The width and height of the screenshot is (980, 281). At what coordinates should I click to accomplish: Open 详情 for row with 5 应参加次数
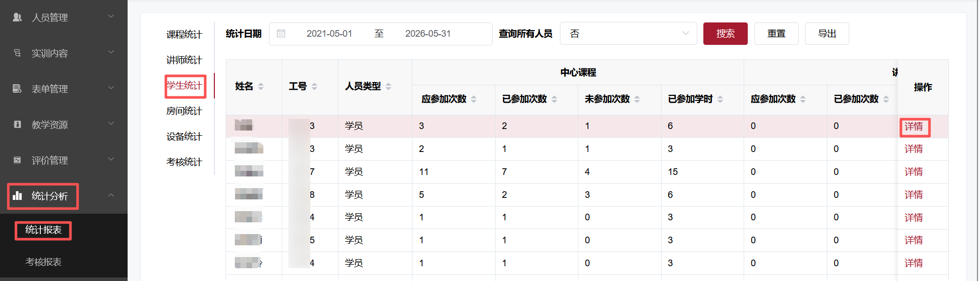click(x=914, y=195)
